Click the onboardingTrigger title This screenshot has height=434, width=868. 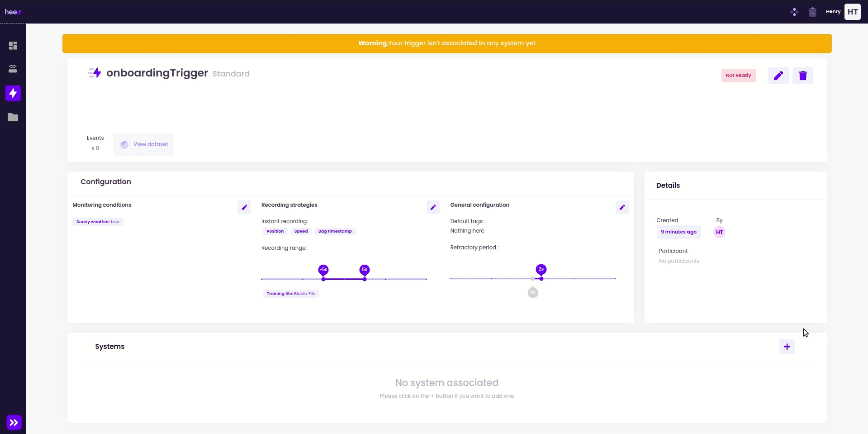point(157,73)
